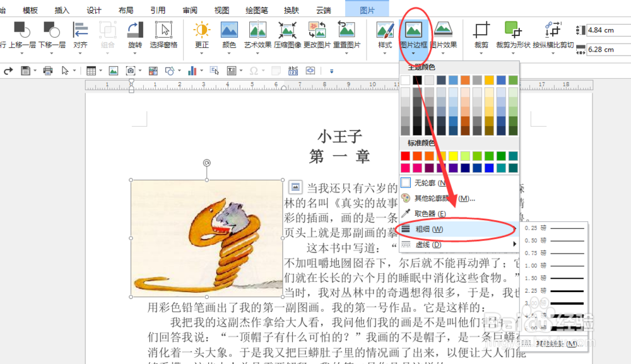Open dropdown arrow next to chart icon

tap(202, 71)
